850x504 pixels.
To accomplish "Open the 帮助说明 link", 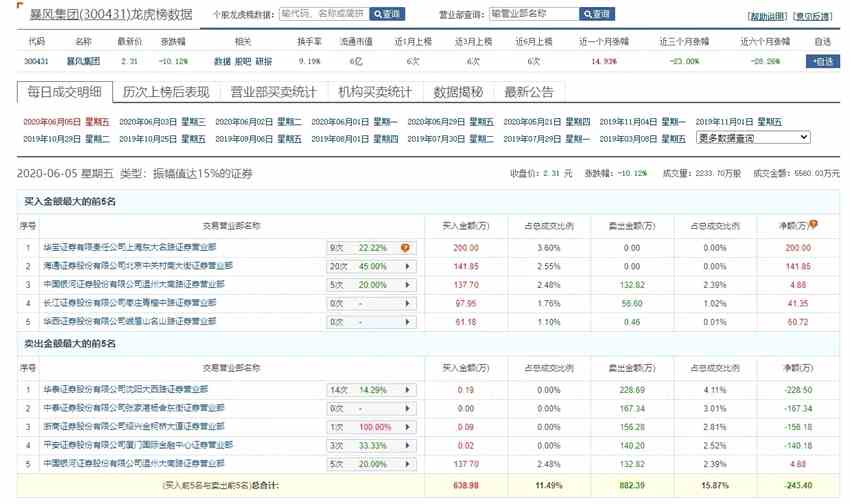I will click(767, 16).
